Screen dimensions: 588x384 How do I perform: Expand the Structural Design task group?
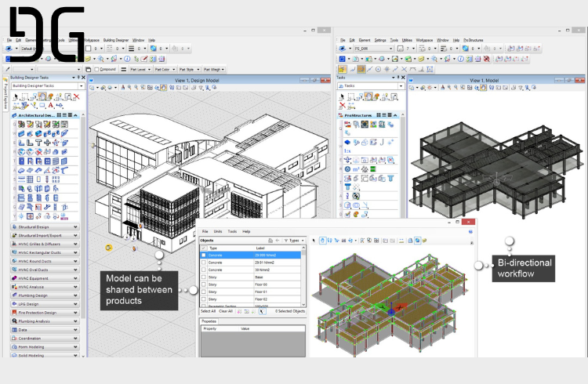tap(45, 227)
